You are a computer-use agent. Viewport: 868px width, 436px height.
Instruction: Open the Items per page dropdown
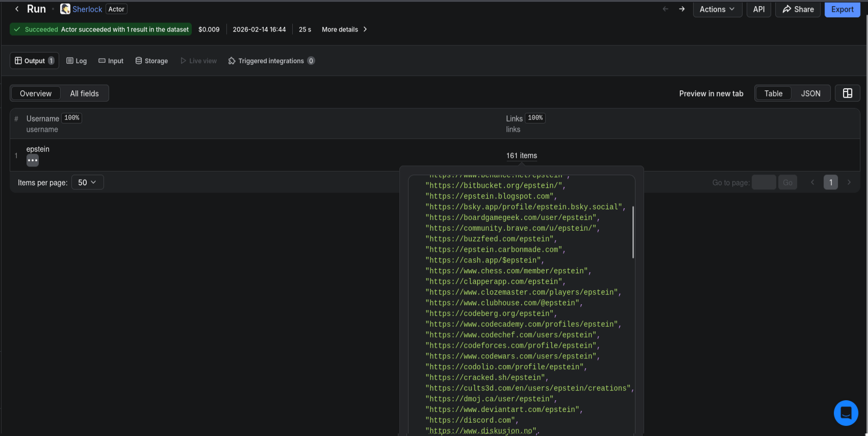click(88, 182)
